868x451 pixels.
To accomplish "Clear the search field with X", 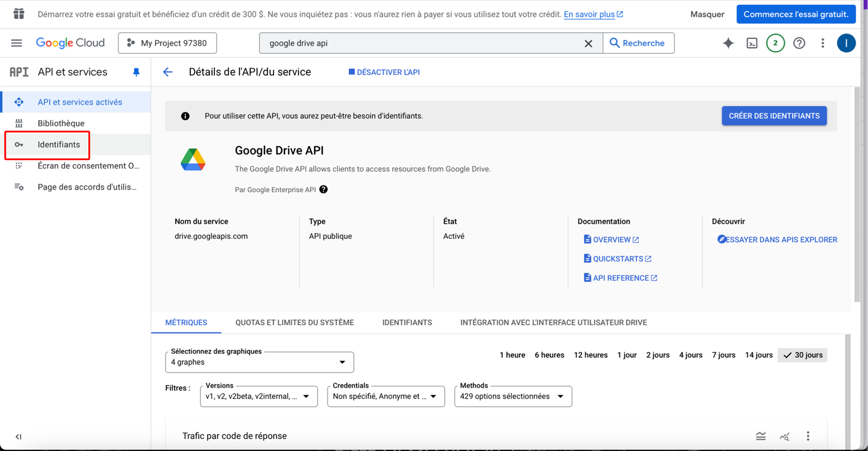I will (588, 43).
